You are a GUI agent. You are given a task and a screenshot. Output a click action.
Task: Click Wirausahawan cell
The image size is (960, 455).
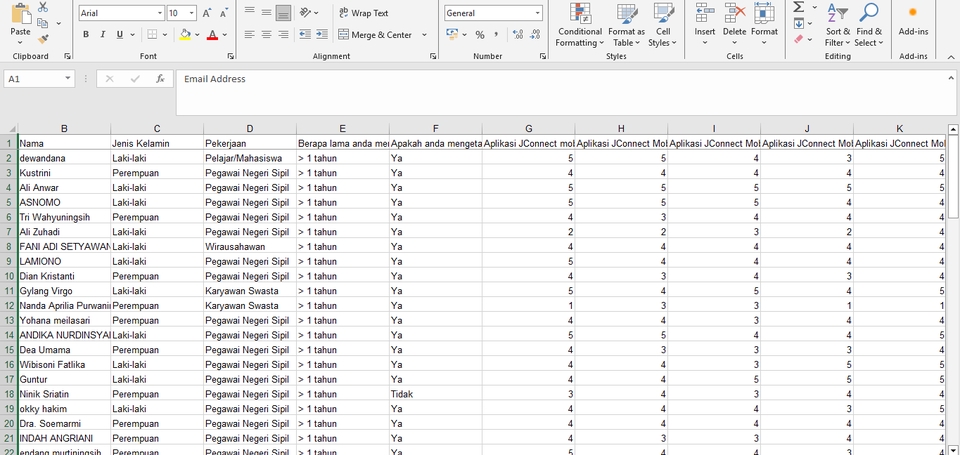coord(250,247)
